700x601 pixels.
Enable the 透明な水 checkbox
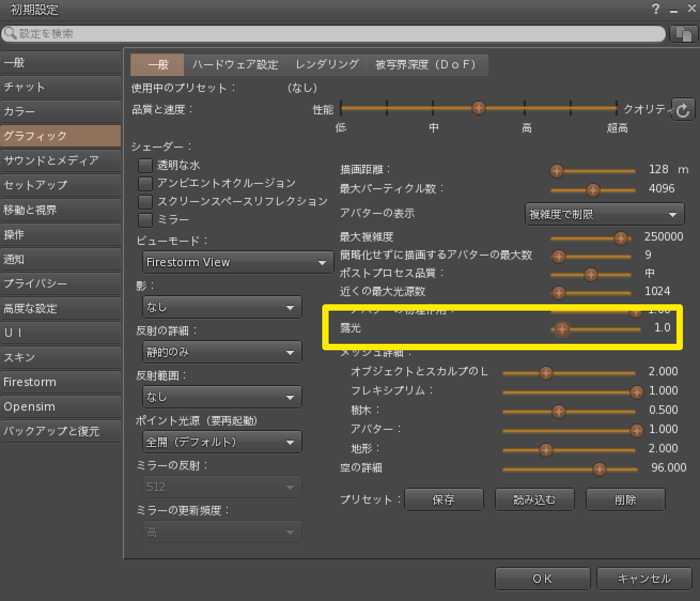(x=145, y=166)
